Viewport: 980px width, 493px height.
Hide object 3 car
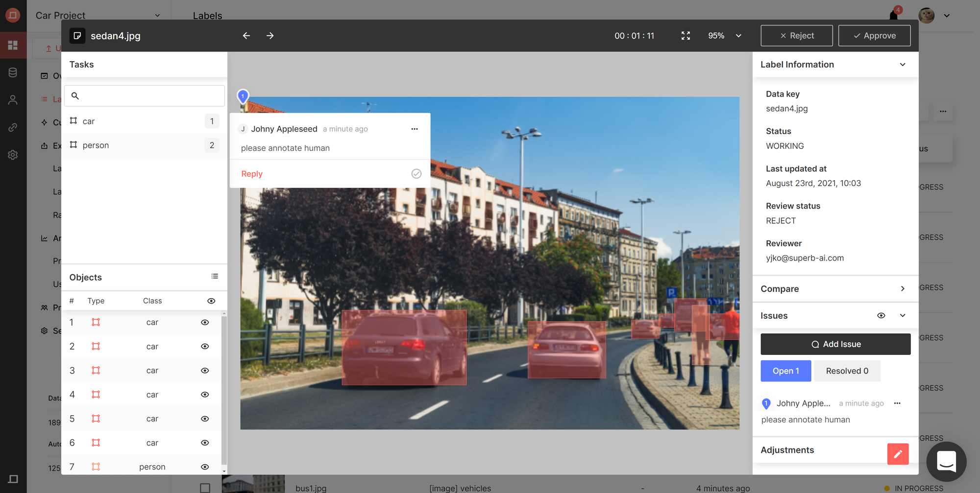click(205, 371)
